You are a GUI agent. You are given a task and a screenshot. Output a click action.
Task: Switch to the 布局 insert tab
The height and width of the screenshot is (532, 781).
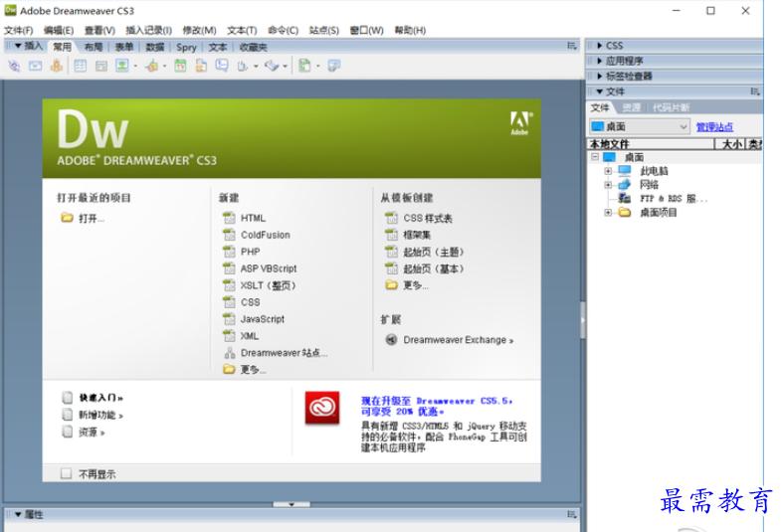(94, 48)
